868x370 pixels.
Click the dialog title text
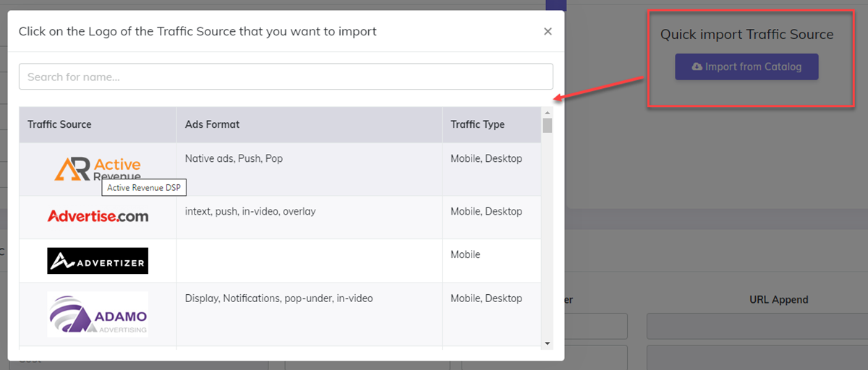point(197,31)
